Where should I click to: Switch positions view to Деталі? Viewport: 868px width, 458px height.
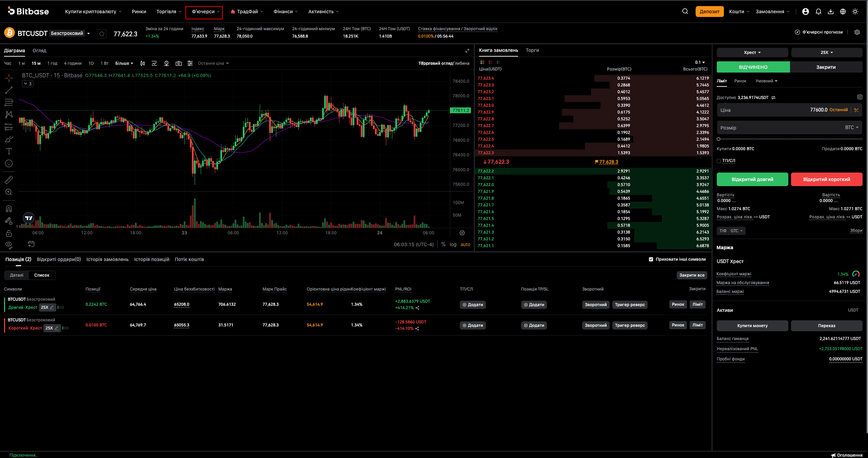(17, 275)
